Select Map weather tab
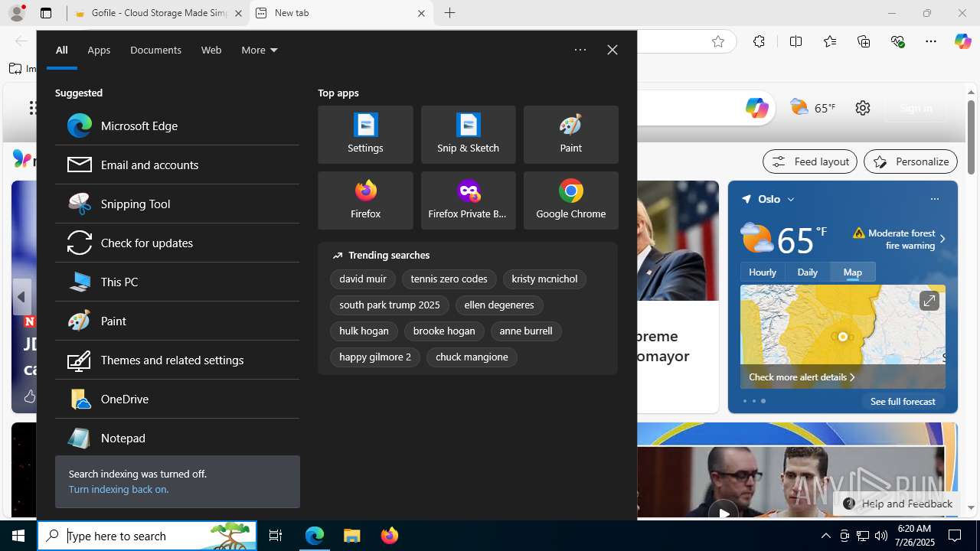 click(852, 272)
